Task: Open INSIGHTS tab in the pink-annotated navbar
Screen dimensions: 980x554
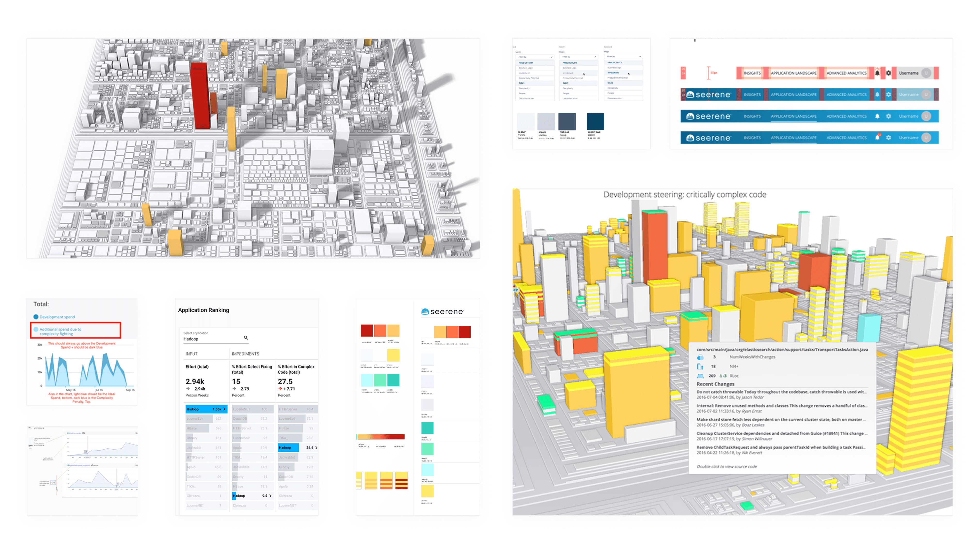Action: coord(752,73)
